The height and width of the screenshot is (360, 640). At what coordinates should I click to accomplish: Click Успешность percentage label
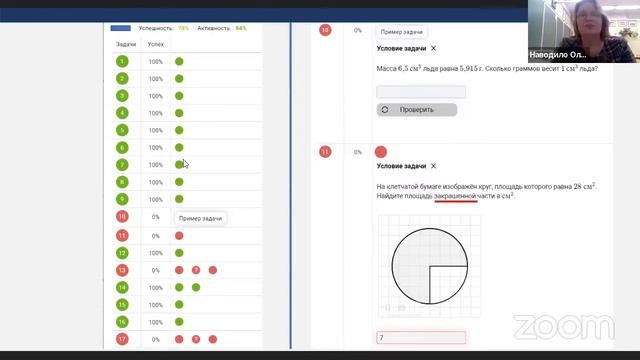pyautogui.click(x=164, y=28)
